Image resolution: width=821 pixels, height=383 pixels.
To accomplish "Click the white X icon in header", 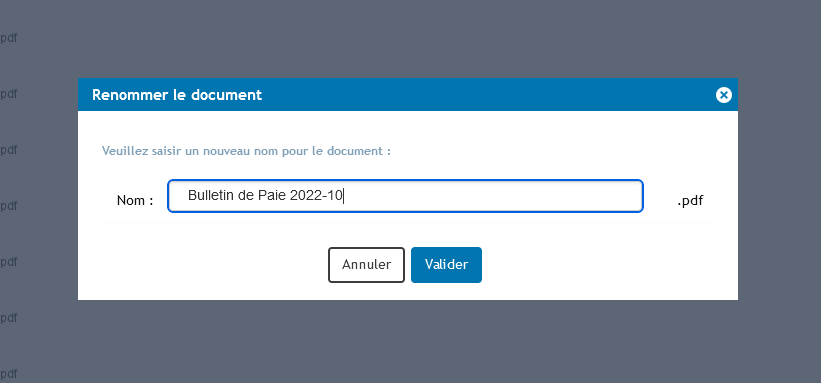I will [x=723, y=95].
